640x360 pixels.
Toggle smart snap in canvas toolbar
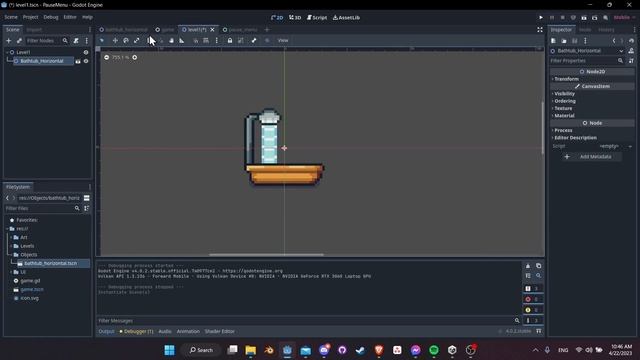(196, 40)
